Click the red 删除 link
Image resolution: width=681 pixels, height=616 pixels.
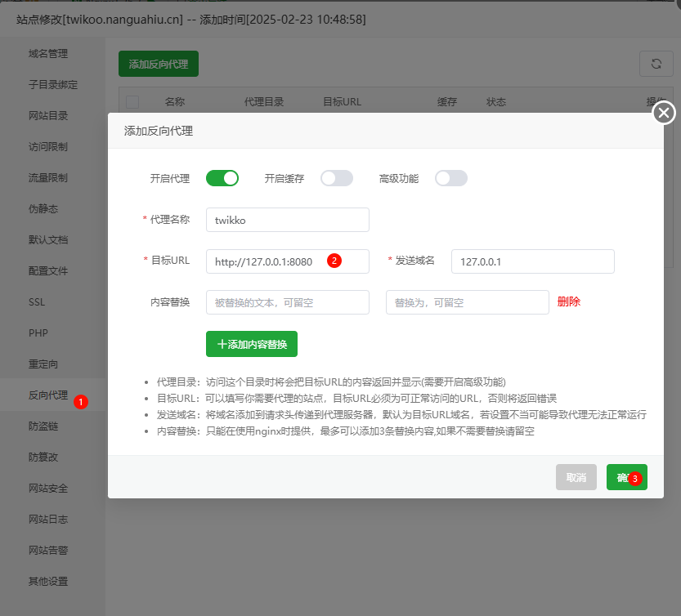tap(569, 301)
